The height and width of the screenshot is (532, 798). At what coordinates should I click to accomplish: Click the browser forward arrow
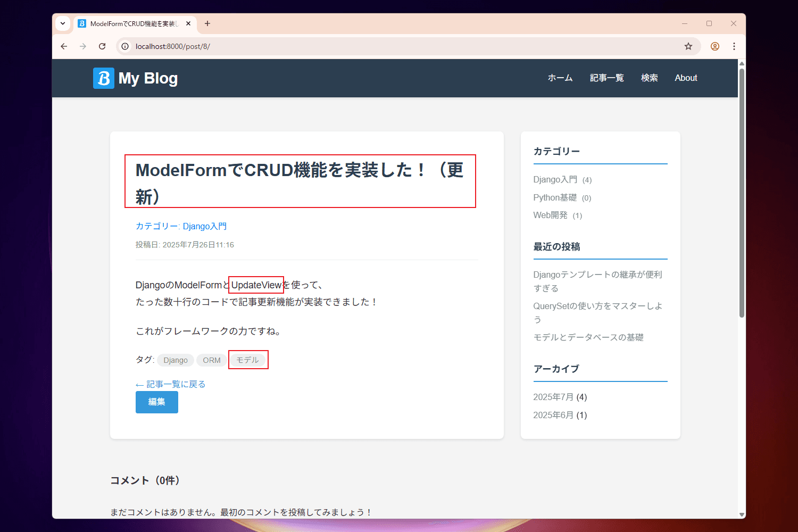coord(83,46)
